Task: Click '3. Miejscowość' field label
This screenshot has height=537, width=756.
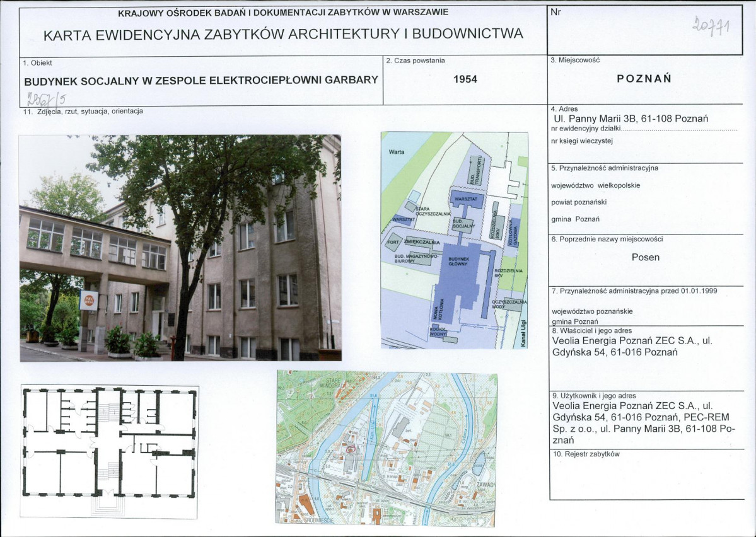Action: coord(574,61)
